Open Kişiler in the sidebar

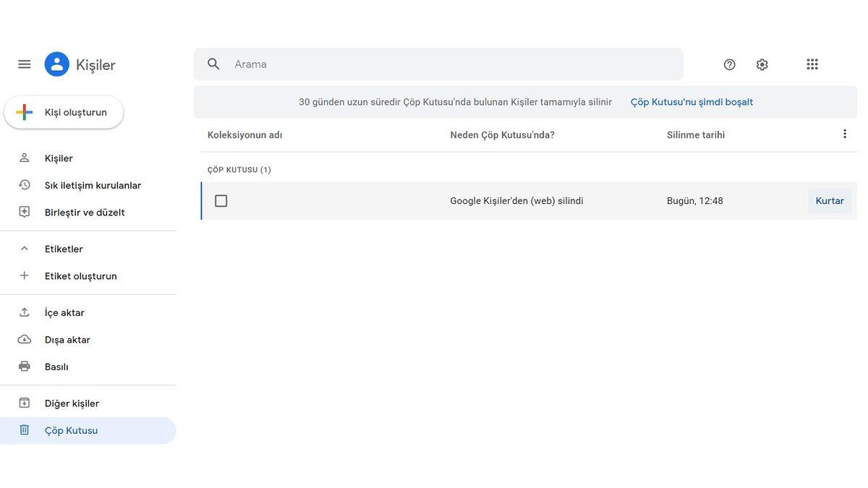pos(59,158)
